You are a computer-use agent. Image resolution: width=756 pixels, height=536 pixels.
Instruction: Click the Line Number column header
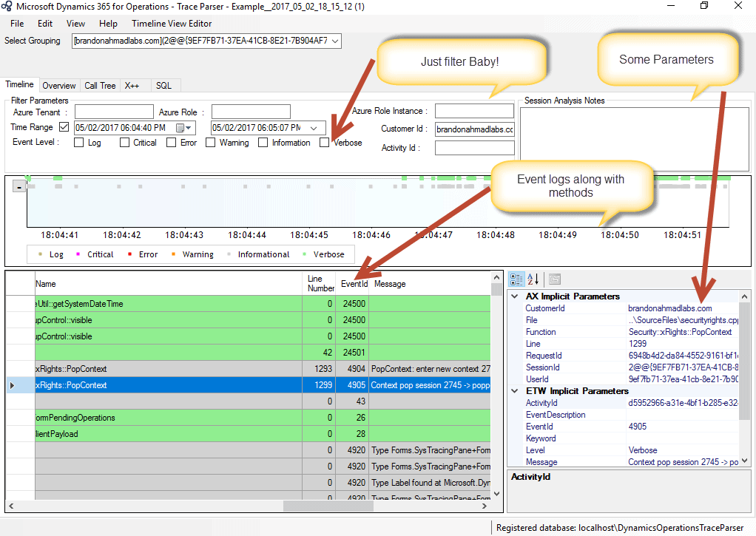pos(320,283)
